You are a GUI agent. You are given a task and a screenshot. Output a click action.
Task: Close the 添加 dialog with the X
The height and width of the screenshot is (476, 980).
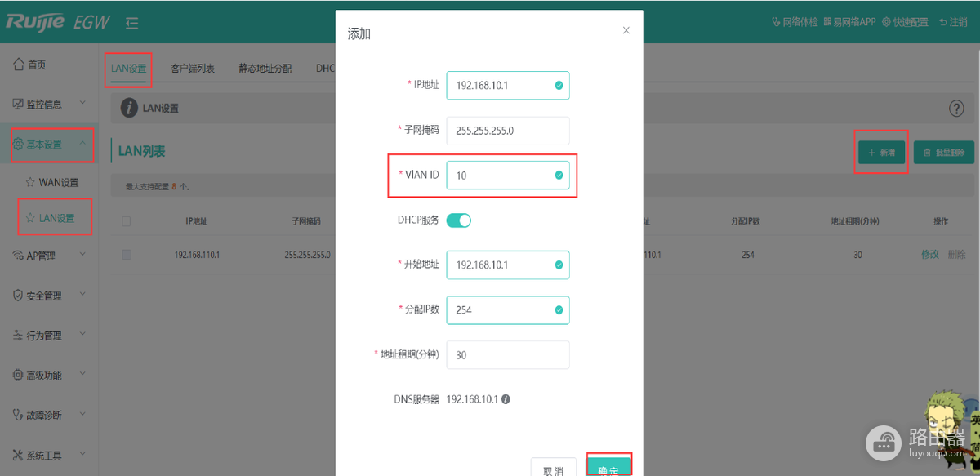tap(626, 30)
